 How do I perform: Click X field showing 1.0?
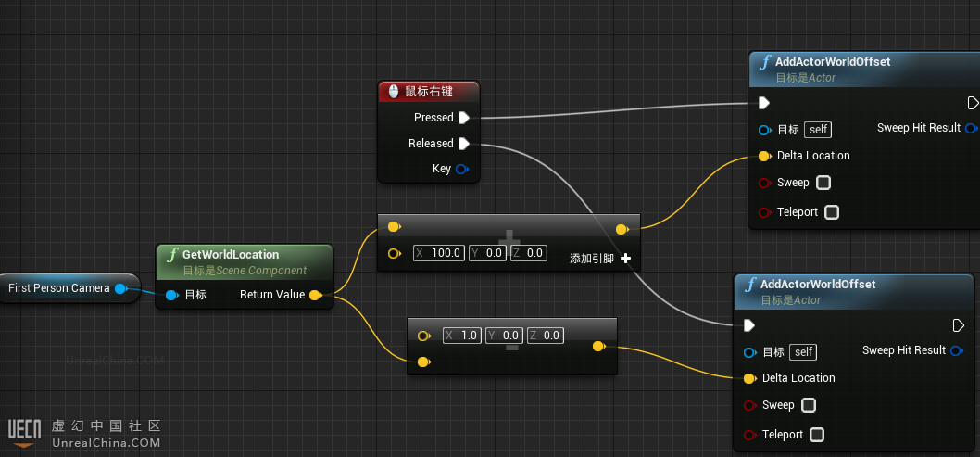point(462,336)
